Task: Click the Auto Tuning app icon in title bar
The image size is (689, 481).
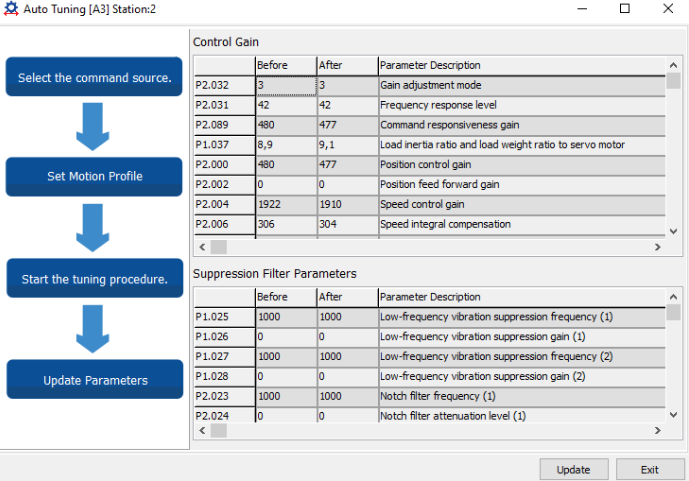Action: (x=11, y=9)
